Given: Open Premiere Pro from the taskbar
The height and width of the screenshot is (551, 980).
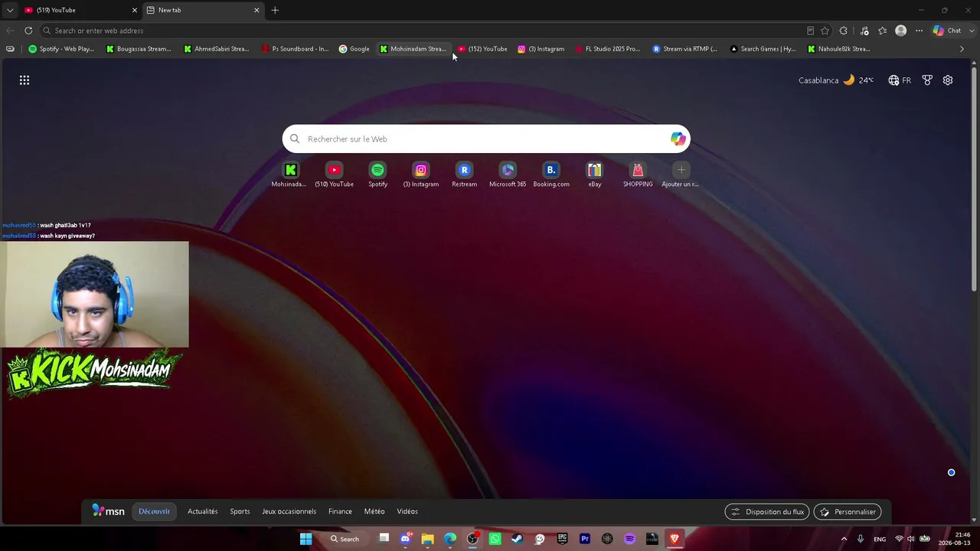Looking at the screenshot, I should click(585, 539).
